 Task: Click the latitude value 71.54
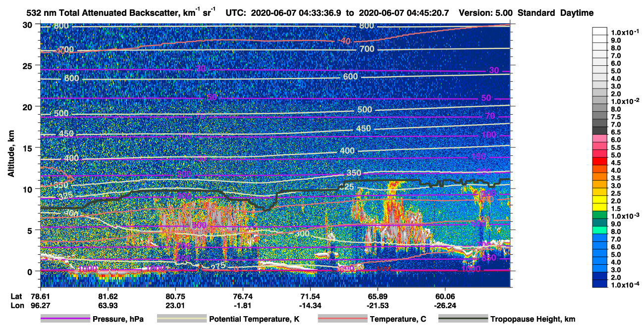pyautogui.click(x=310, y=296)
